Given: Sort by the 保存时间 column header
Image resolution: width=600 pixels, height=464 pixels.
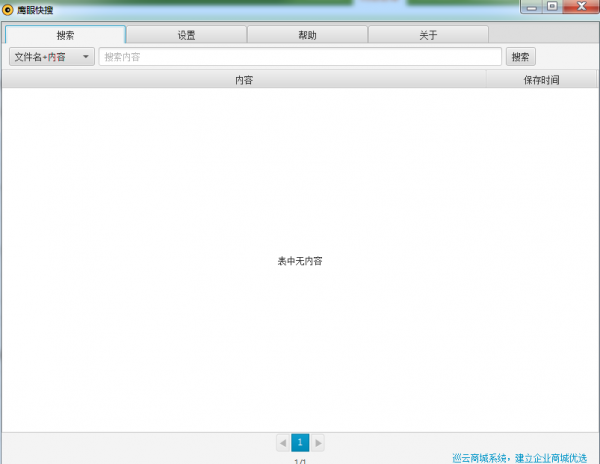Looking at the screenshot, I should click(x=541, y=79).
